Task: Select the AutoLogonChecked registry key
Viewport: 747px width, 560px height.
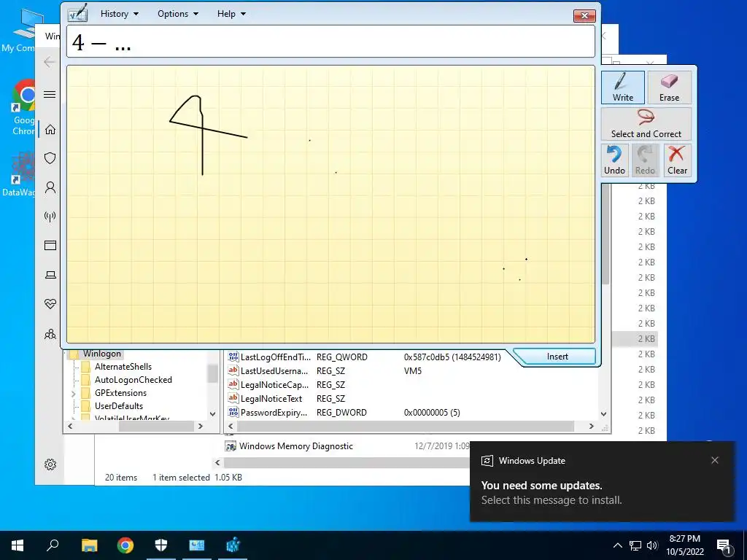Action: coord(133,379)
